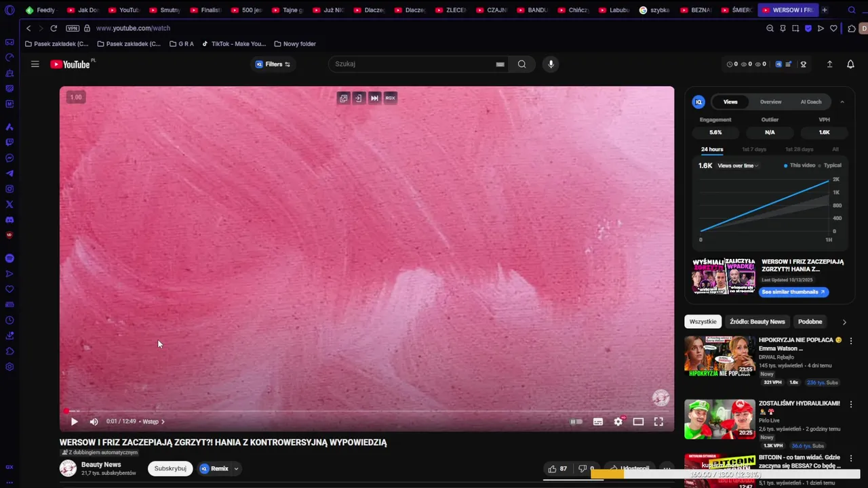868x488 pixels.
Task: Open the Views over time dropdown
Action: (x=738, y=165)
